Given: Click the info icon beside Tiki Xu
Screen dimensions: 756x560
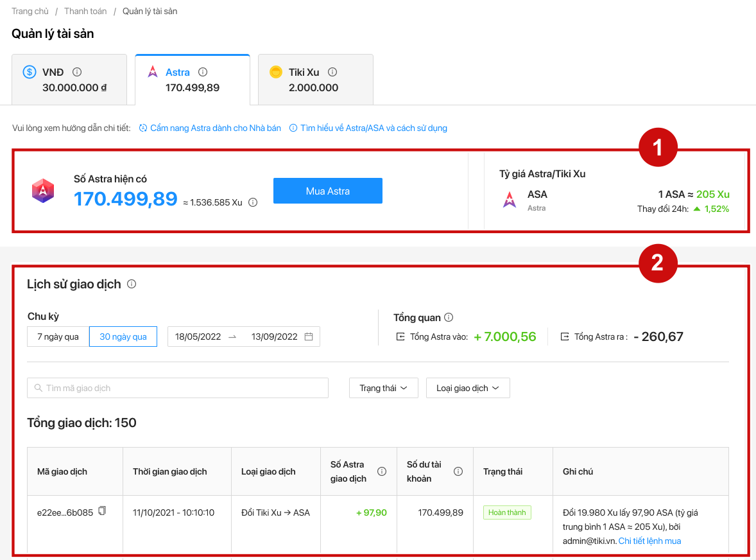Looking at the screenshot, I should point(332,72).
